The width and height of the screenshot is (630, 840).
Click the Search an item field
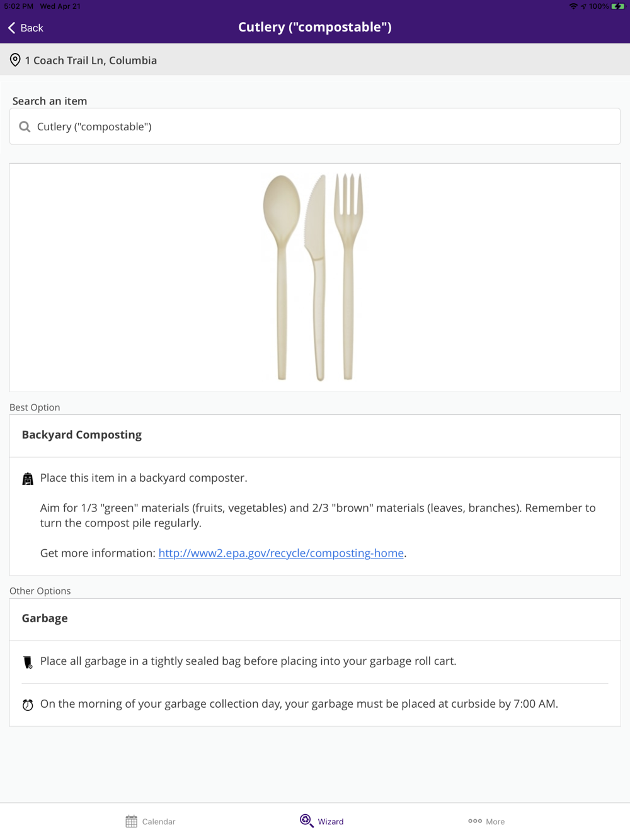315,127
